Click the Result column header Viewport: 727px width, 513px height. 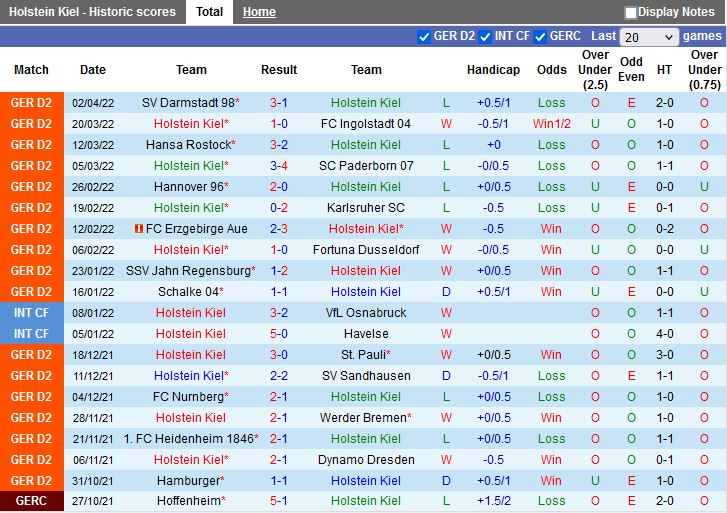[x=279, y=70]
